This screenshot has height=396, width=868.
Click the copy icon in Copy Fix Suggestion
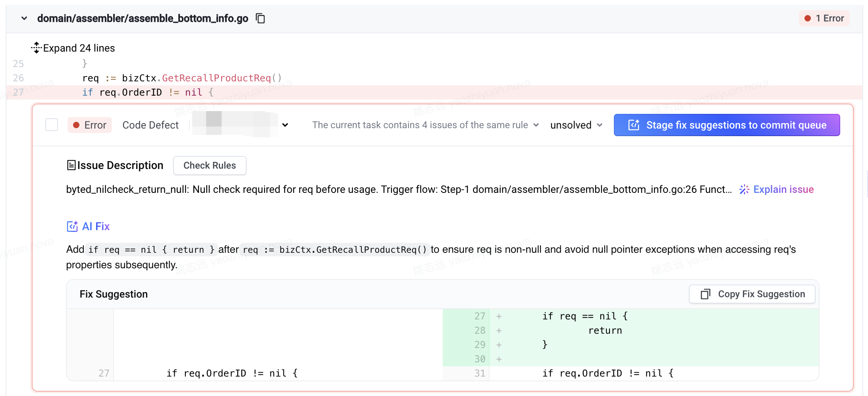pos(705,294)
